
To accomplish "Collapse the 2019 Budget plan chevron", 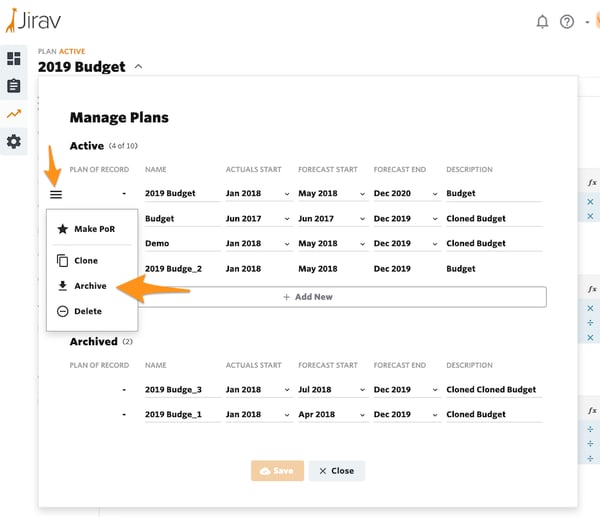I will 139,67.
